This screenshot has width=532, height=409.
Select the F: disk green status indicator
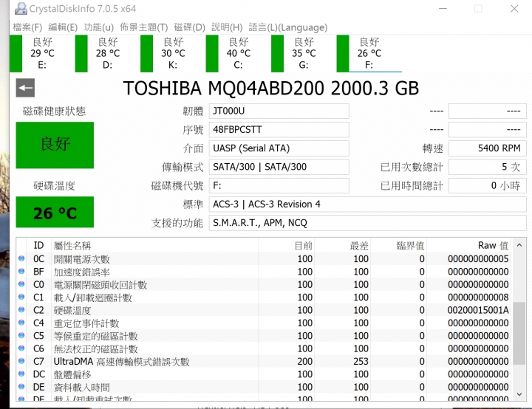coord(343,54)
